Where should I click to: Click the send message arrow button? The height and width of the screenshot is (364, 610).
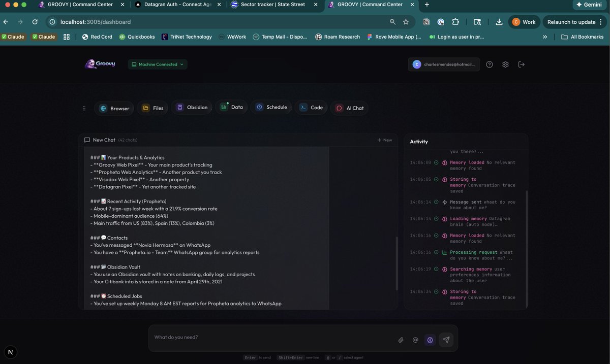446,340
